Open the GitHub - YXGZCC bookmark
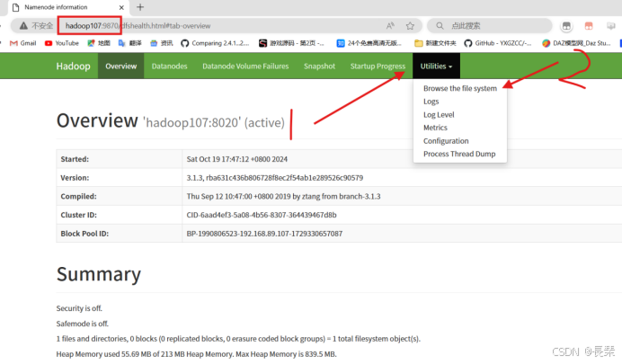 point(498,43)
